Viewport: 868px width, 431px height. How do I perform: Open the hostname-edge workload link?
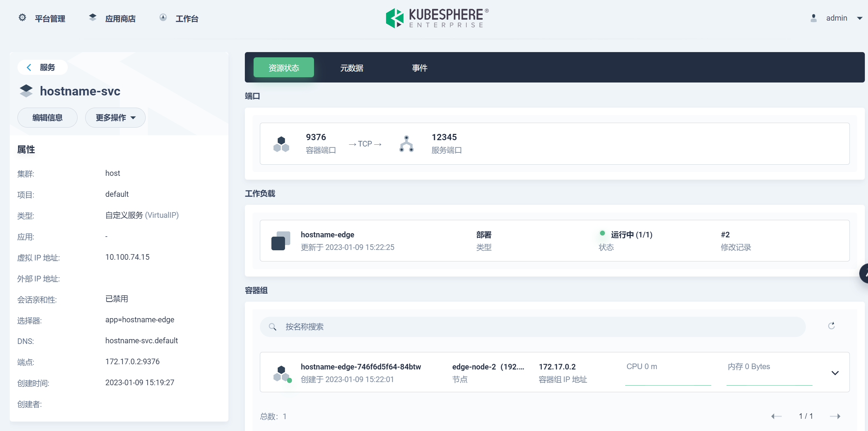pos(327,235)
